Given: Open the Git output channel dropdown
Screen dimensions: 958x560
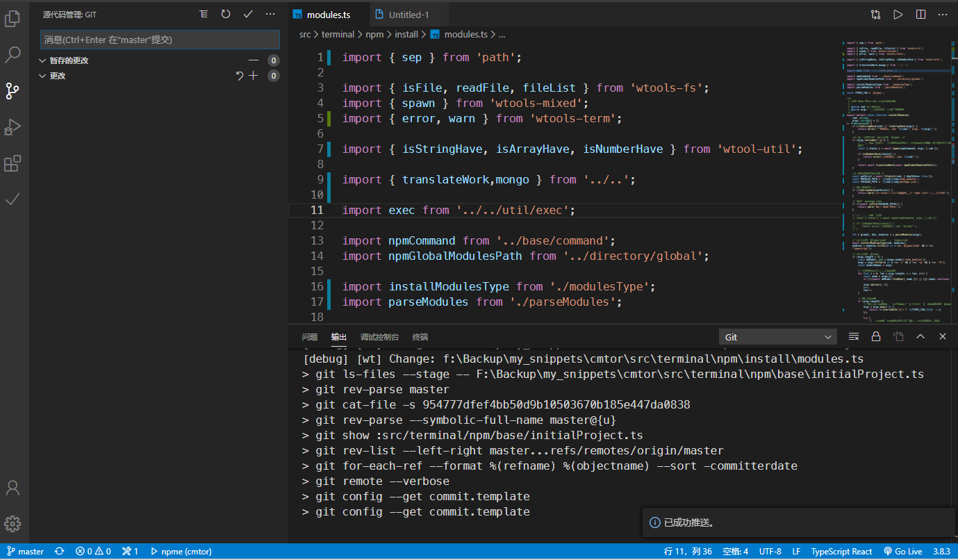Looking at the screenshot, I should point(777,336).
